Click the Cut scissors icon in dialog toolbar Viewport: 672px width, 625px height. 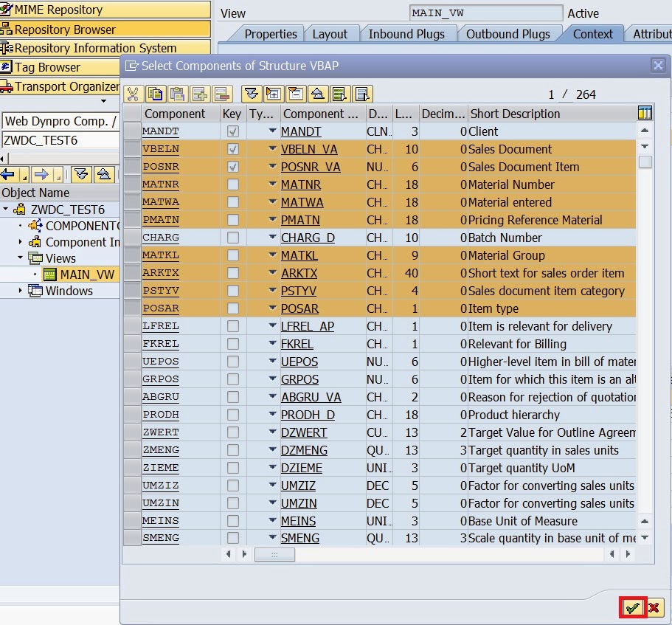click(134, 94)
